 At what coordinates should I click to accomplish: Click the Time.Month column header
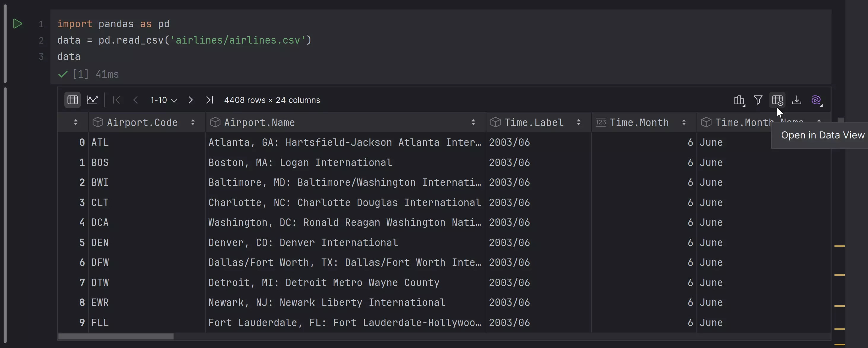click(x=639, y=122)
